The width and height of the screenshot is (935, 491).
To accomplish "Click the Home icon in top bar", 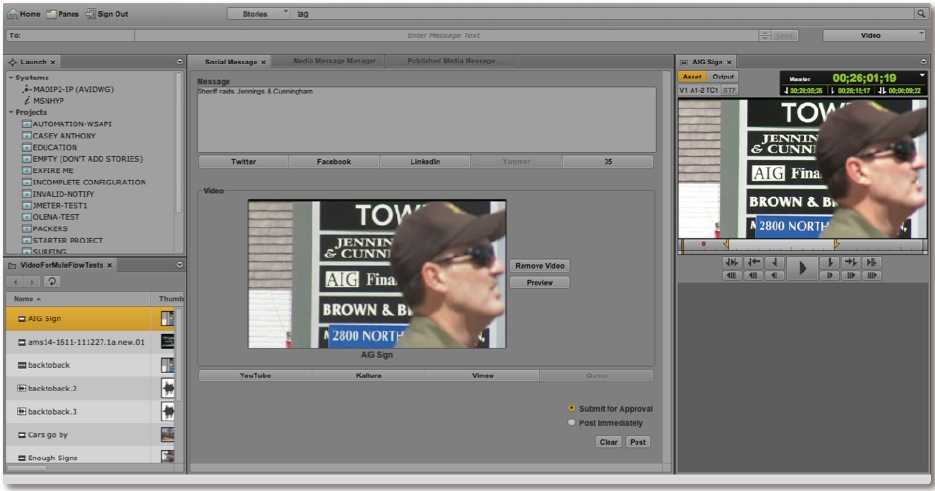I will 13,14.
